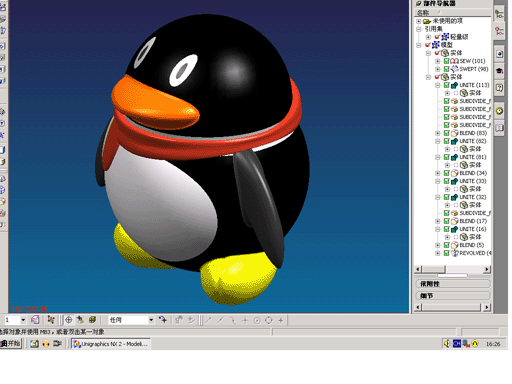Image resolution: width=512 pixels, height=384 pixels.
Task: Expand the REVOLVED feature tree node
Action: coord(438,253)
